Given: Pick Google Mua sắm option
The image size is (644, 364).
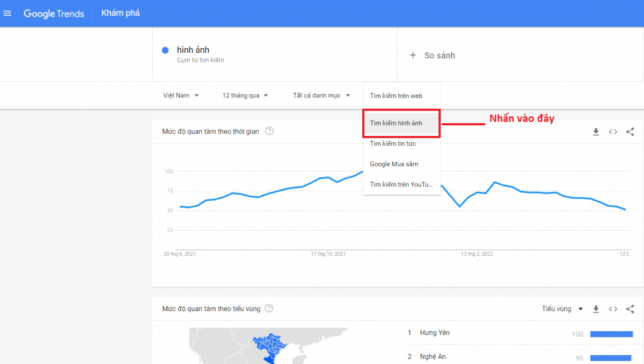Looking at the screenshot, I should (x=394, y=164).
